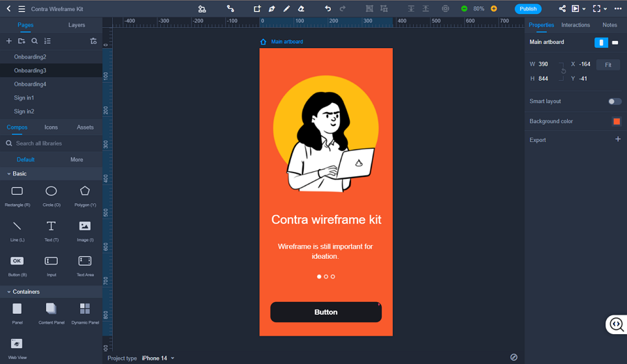Switch to the Compos tab

17,127
